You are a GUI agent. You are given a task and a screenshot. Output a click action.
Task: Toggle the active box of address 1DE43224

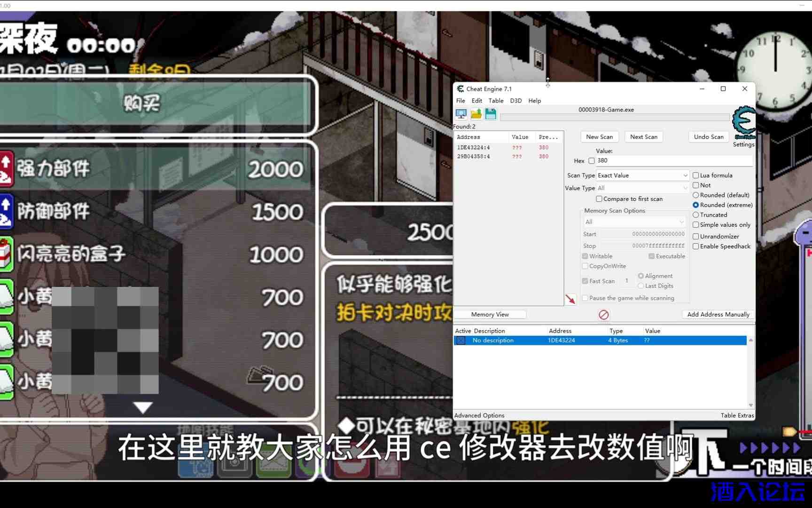point(461,341)
